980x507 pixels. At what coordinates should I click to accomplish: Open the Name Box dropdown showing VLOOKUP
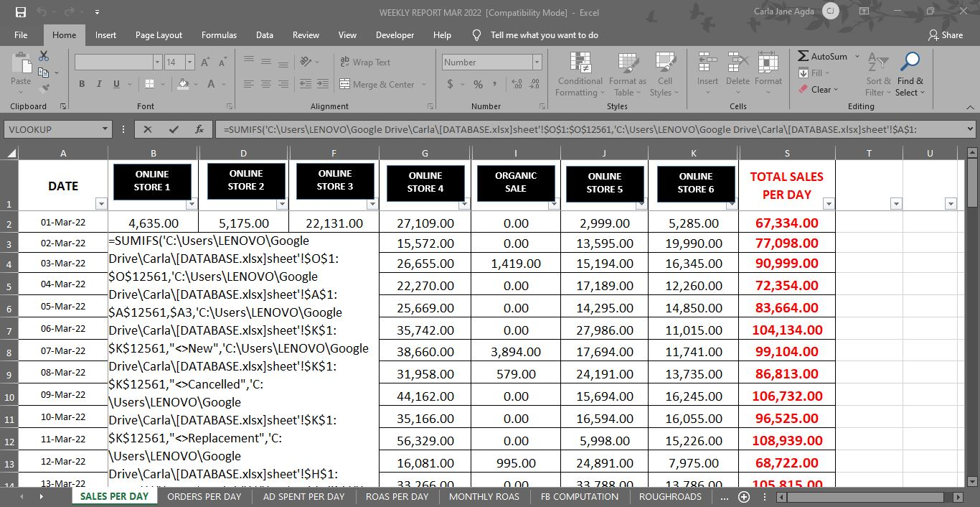click(x=105, y=129)
